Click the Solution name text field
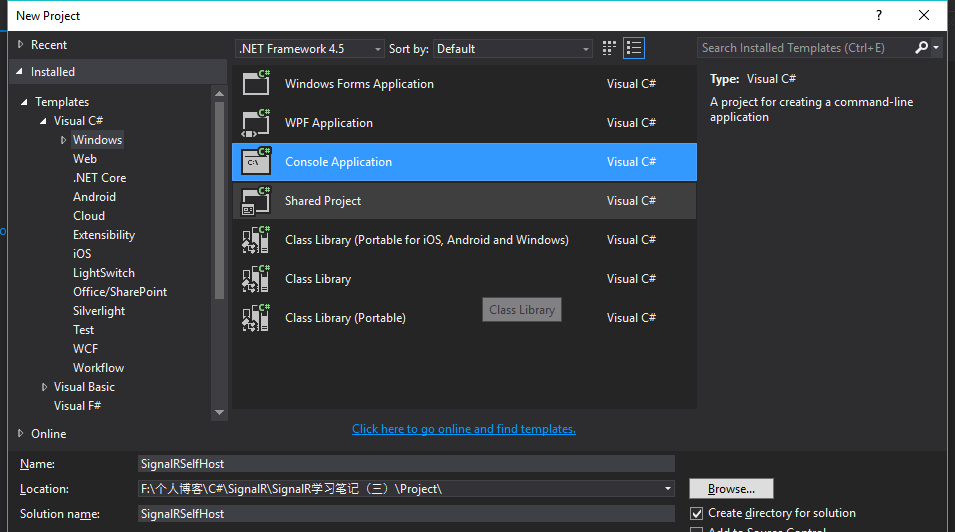 pos(406,514)
